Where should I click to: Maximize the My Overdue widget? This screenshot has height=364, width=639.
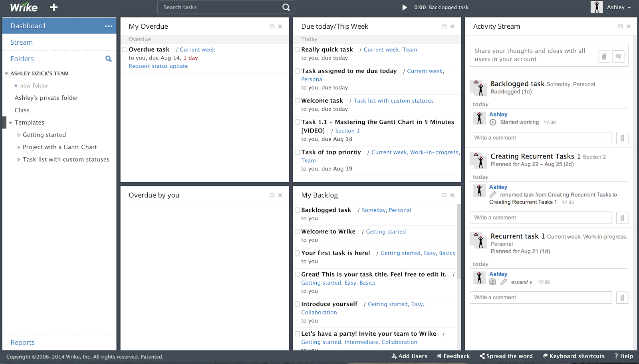[272, 26]
